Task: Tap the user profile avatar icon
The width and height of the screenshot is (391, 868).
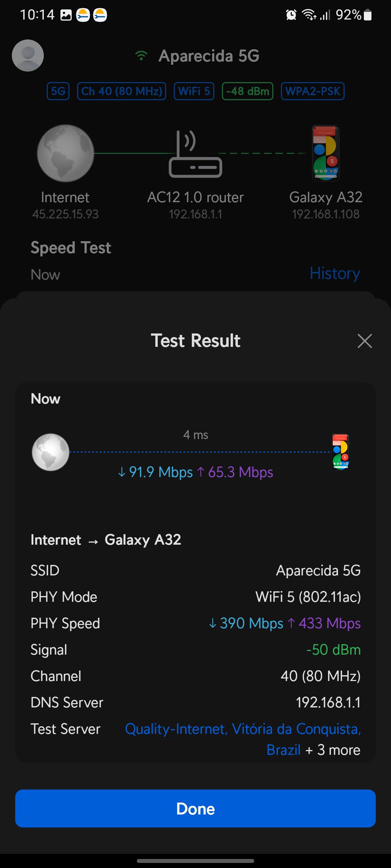Action: tap(28, 56)
